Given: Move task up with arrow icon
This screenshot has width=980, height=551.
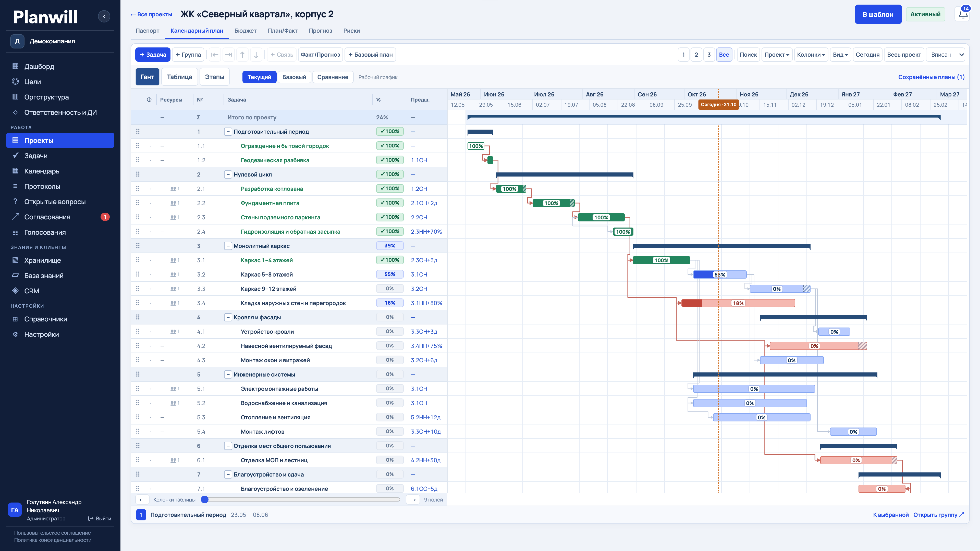Looking at the screenshot, I should pos(242,54).
